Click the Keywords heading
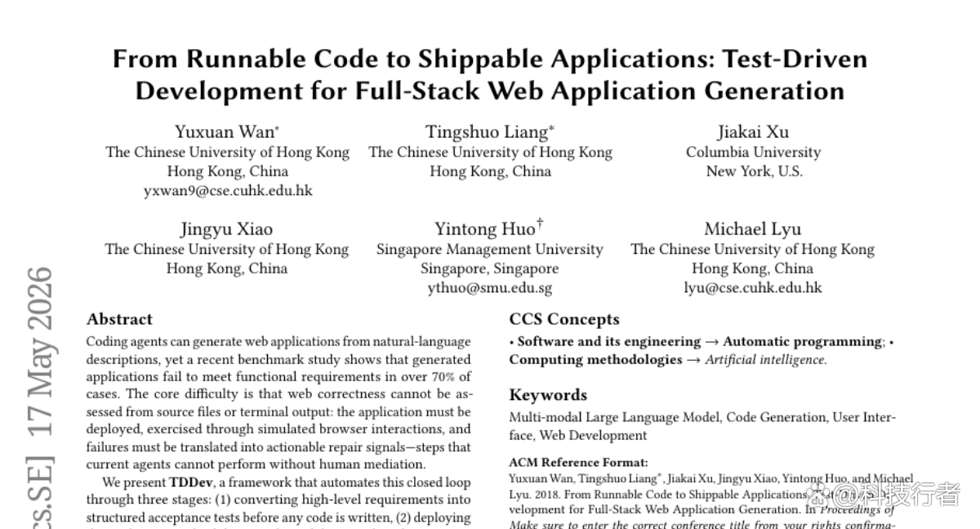980x529 pixels. coord(548,395)
